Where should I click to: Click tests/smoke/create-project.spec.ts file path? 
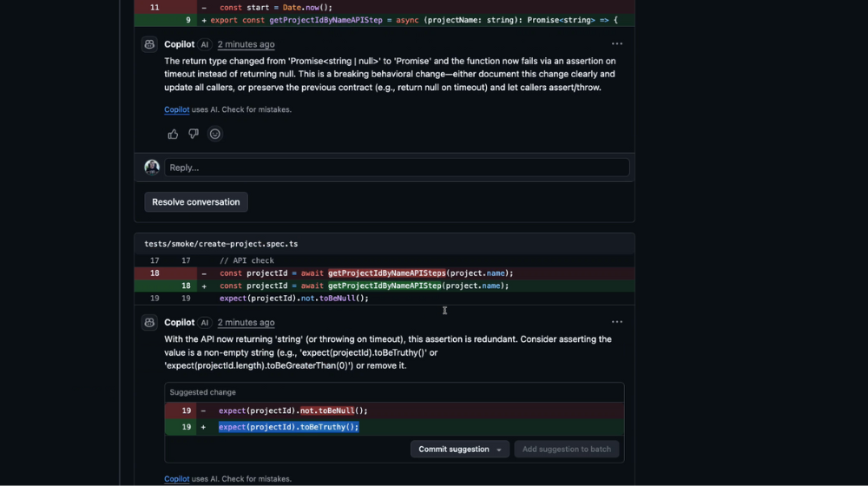220,244
